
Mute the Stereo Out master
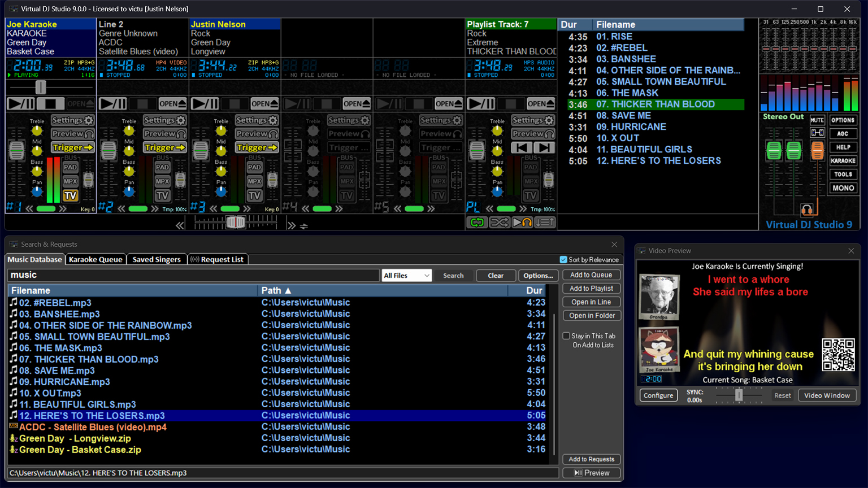817,120
